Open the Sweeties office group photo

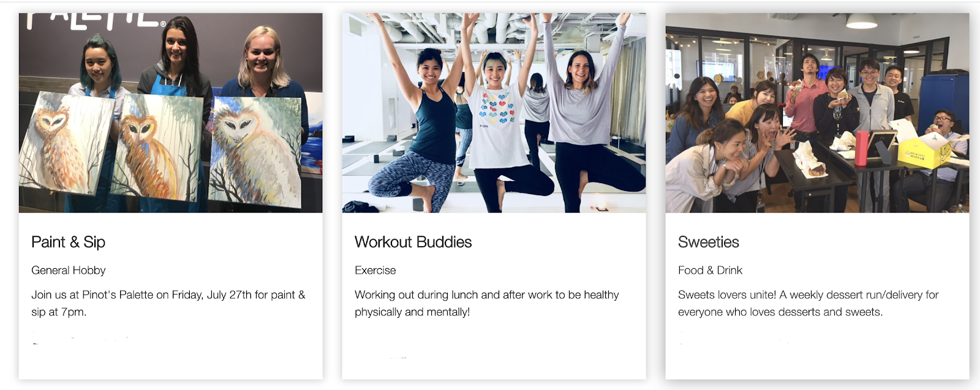pos(817,113)
